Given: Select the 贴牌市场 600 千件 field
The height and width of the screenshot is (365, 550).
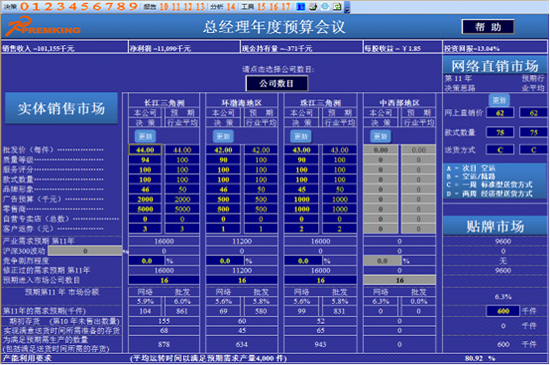Looking at the screenshot, I should pyautogui.click(x=503, y=311).
